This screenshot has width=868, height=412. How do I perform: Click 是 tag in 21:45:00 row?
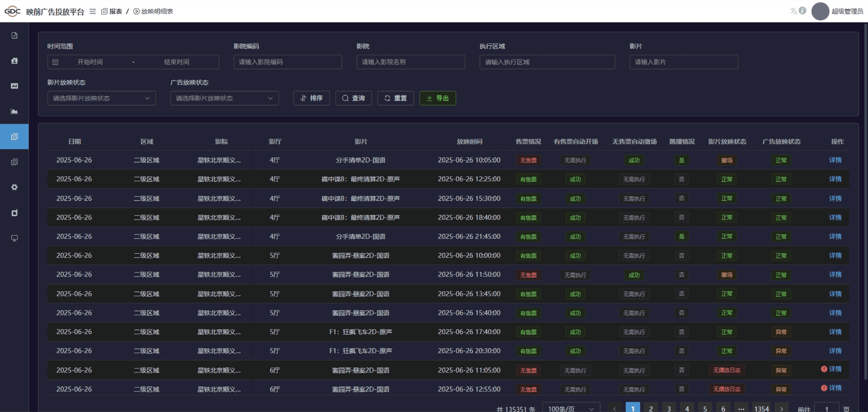pyautogui.click(x=682, y=236)
